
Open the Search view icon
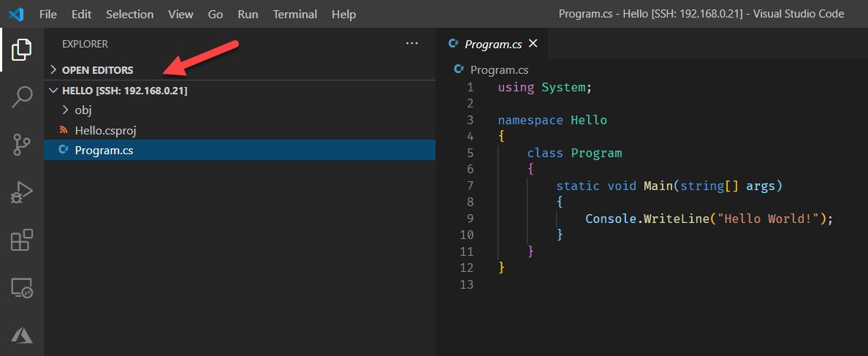click(x=22, y=96)
